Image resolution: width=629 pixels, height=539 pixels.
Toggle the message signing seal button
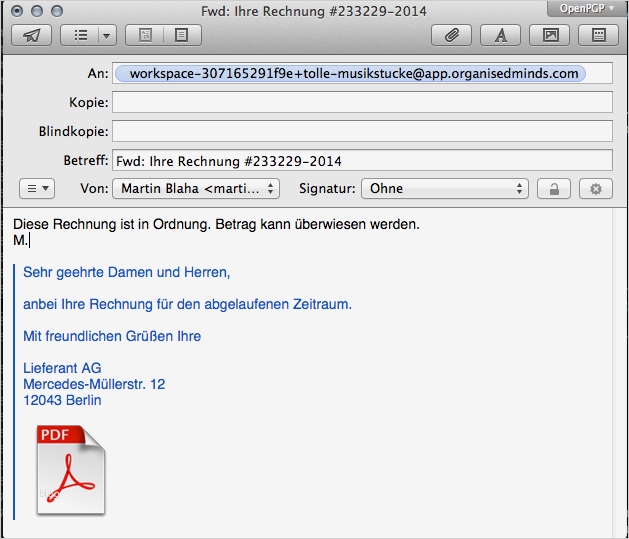pos(596,188)
